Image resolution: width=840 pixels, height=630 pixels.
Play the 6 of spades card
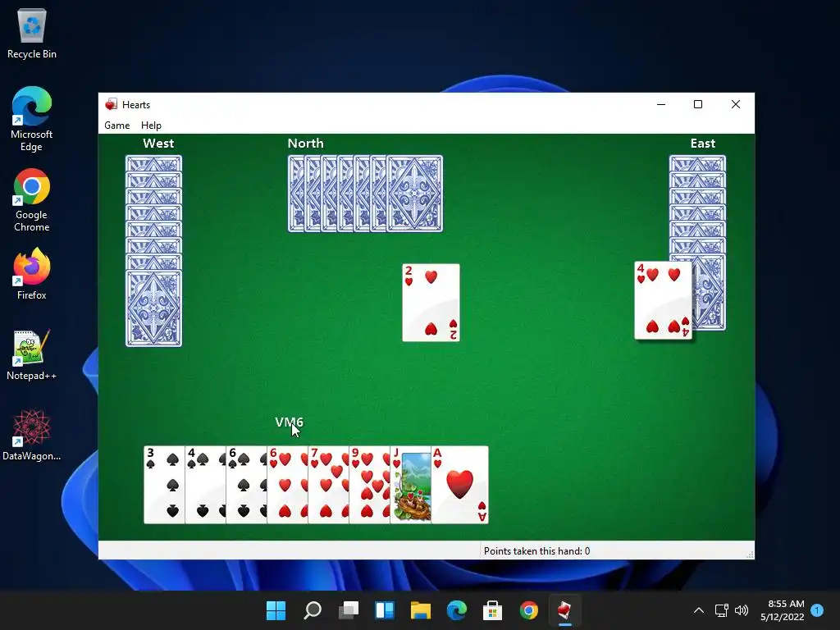[x=246, y=484]
